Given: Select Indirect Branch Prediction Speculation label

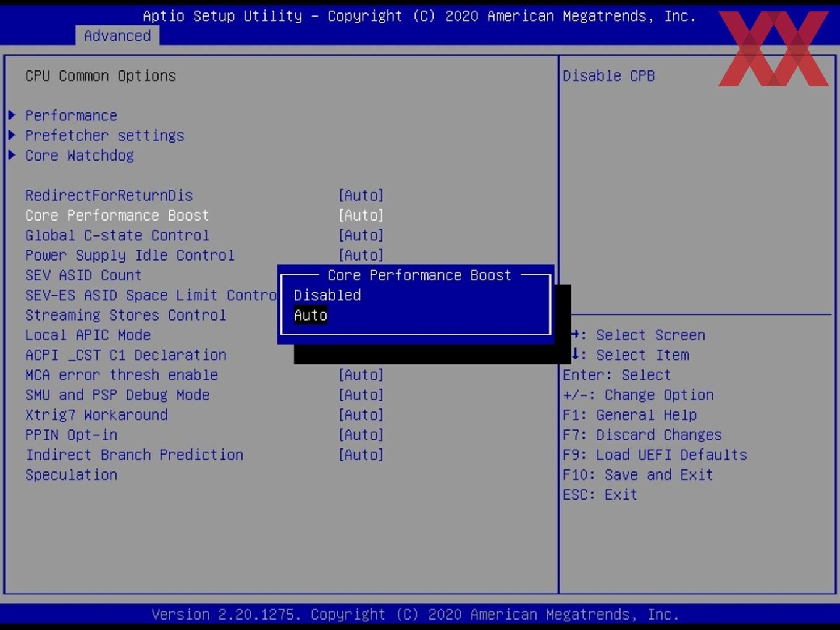Looking at the screenshot, I should coord(134,464).
